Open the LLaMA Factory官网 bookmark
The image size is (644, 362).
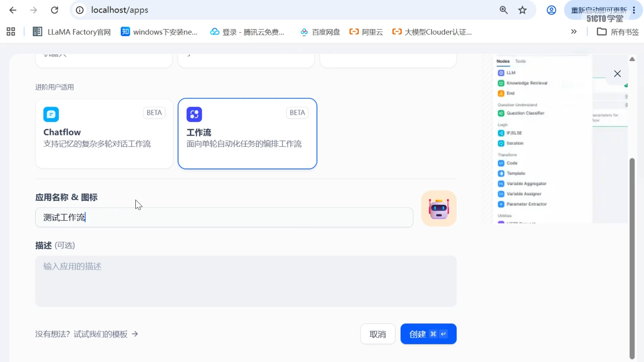click(72, 32)
